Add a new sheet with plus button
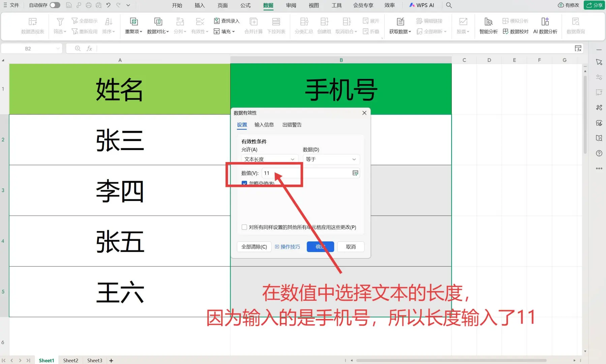606x364 pixels. pyautogui.click(x=111, y=361)
